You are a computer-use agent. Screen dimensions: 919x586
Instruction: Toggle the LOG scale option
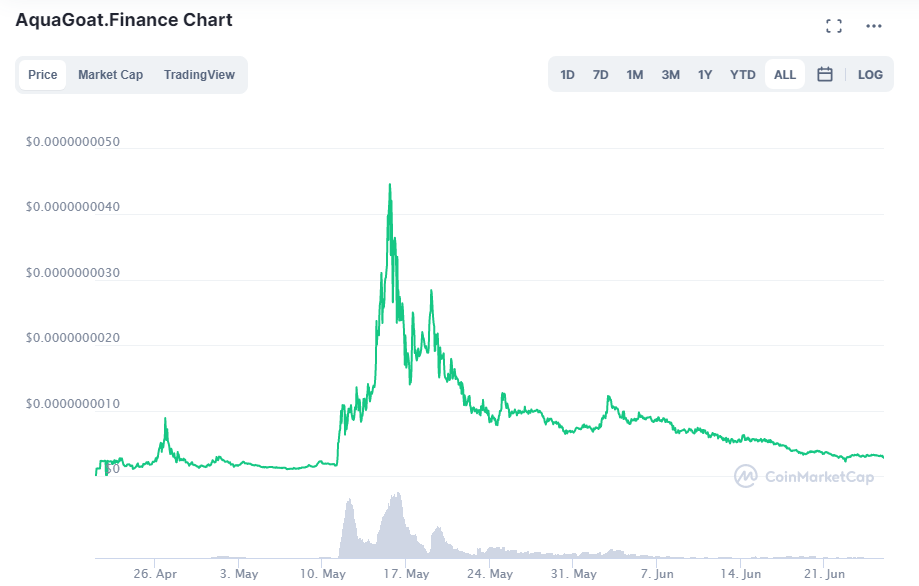pos(870,74)
